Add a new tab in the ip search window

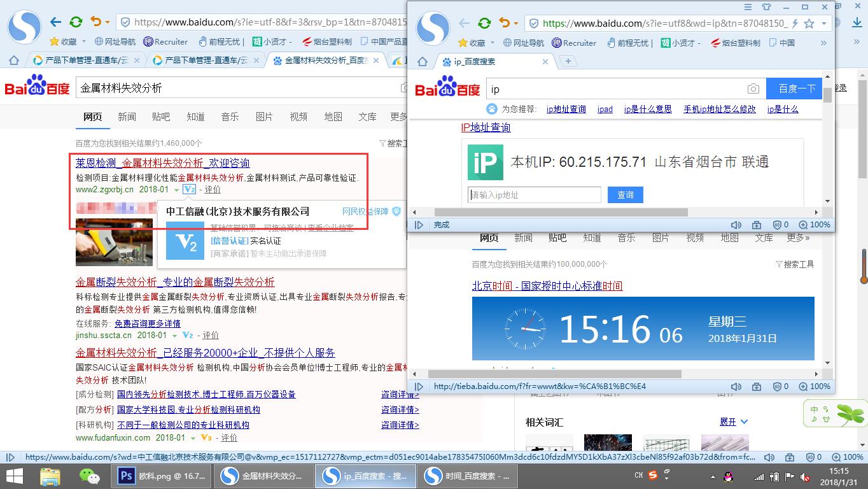pos(568,61)
